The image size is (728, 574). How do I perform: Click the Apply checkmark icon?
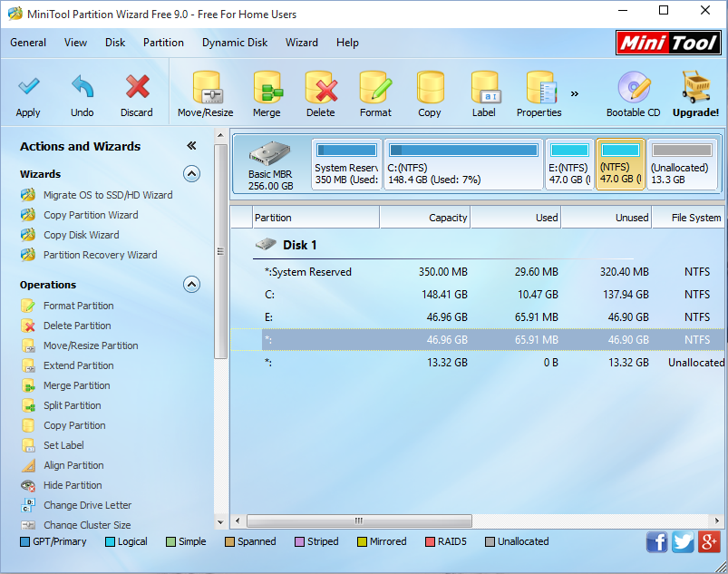[28, 86]
